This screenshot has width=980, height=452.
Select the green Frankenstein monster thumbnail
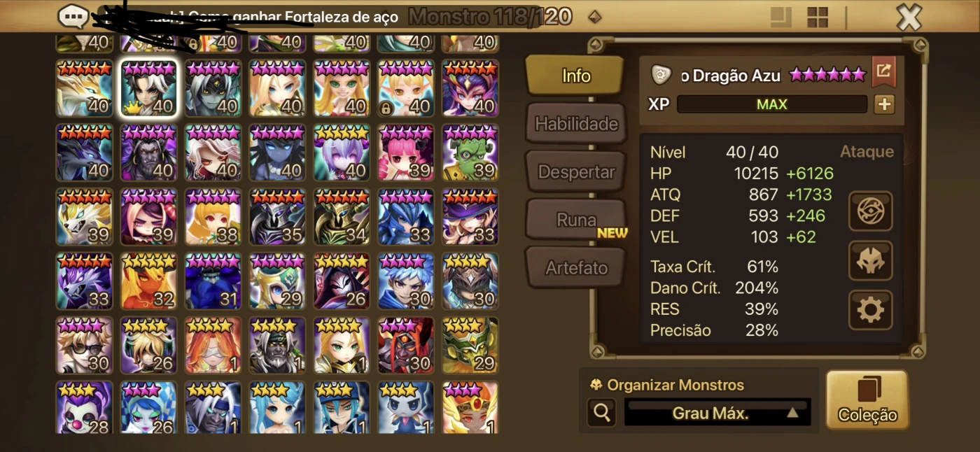coord(470,152)
